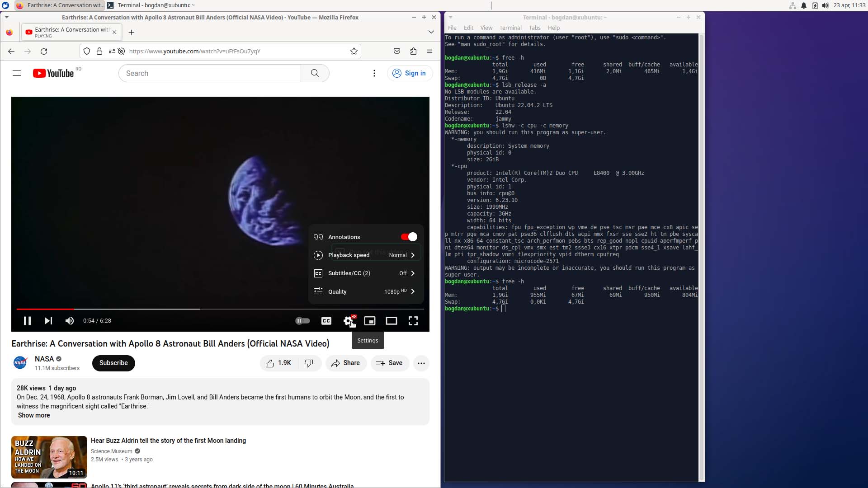Click Show more in description
Screen dimensions: 868x488
tap(34, 415)
